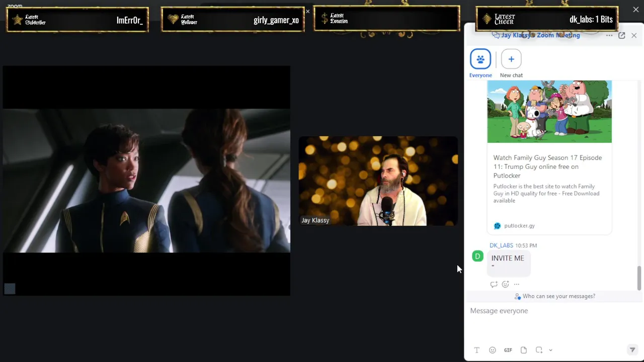Open the putlocker.gy source link
Image resolution: width=644 pixels, height=362 pixels.
519,226
